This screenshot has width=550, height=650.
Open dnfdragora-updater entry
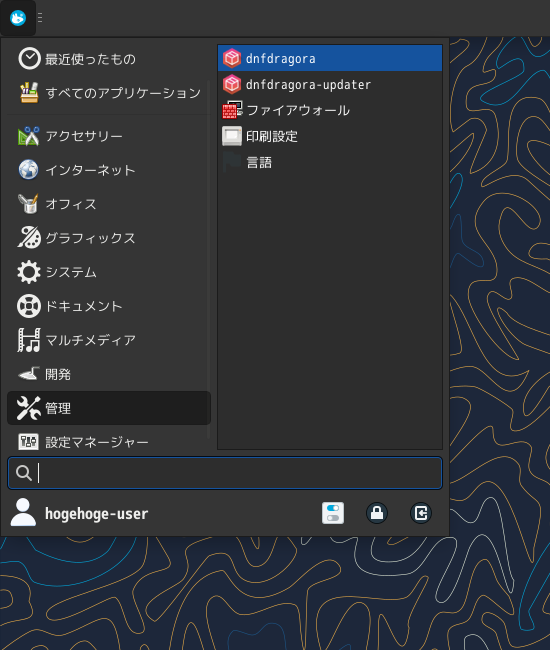tap(330, 85)
